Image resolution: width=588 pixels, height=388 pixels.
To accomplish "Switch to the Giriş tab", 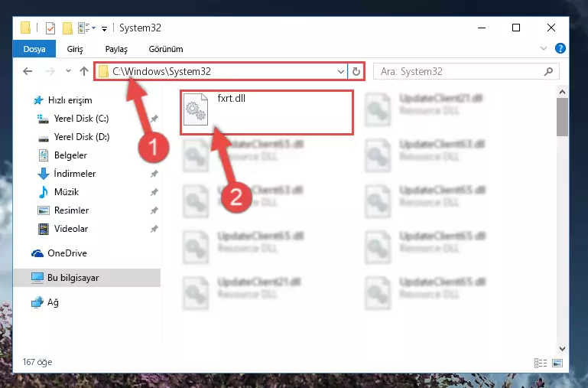I will (75, 49).
